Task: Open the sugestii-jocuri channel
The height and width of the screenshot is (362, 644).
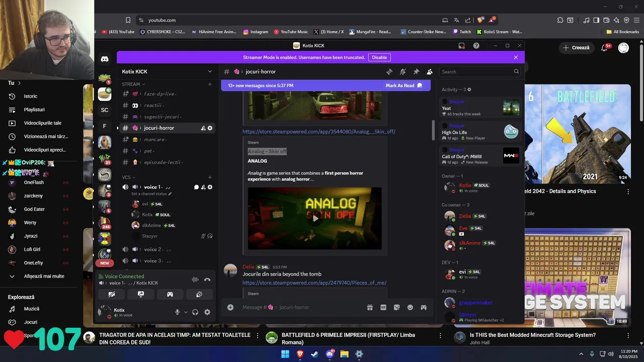Action: [x=167, y=117]
